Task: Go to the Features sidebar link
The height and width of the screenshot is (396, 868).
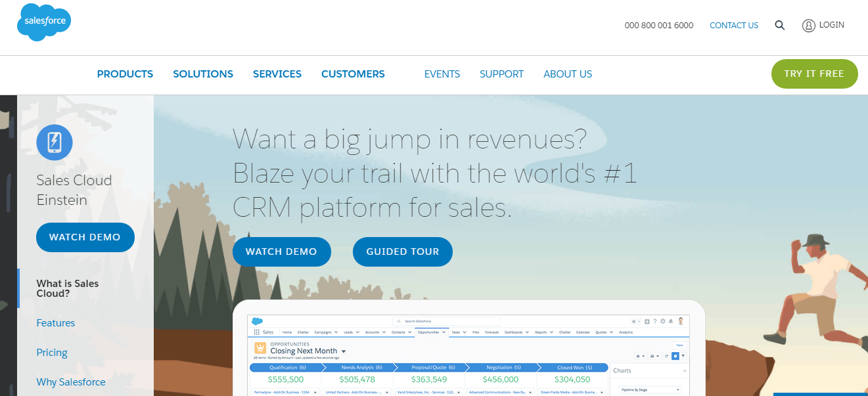Action: [56, 323]
